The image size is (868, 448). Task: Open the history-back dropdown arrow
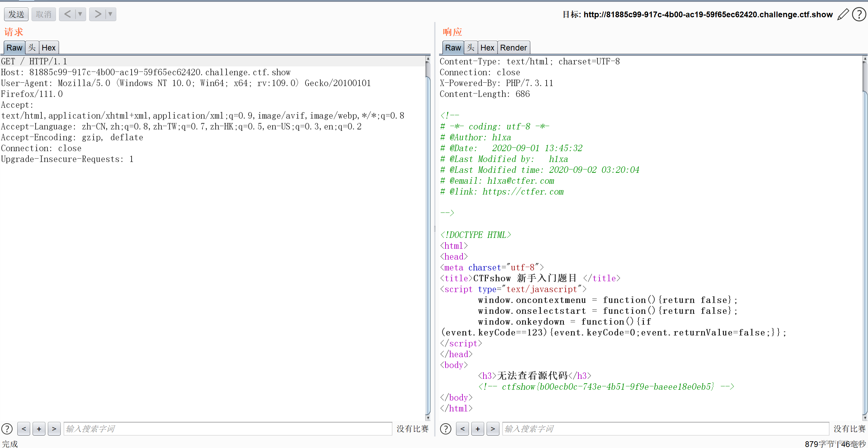point(80,14)
